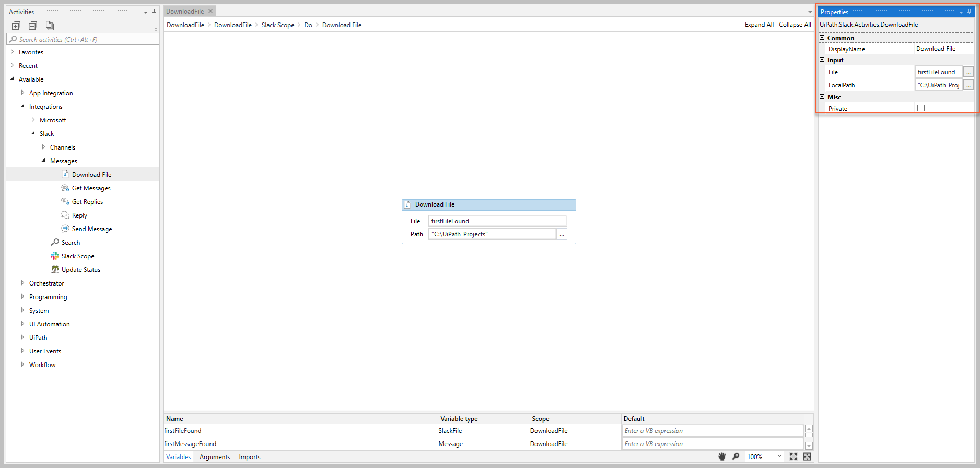Open the zoom percentage dropdown

[x=779, y=456]
